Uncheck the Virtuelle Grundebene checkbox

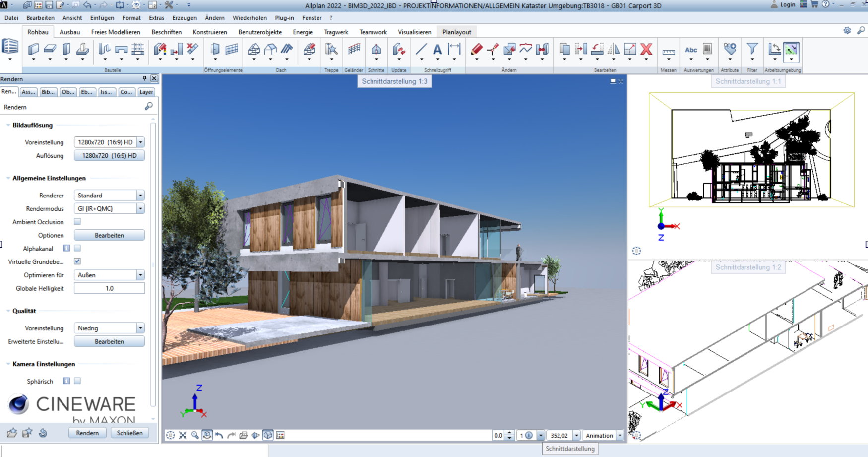pyautogui.click(x=77, y=261)
